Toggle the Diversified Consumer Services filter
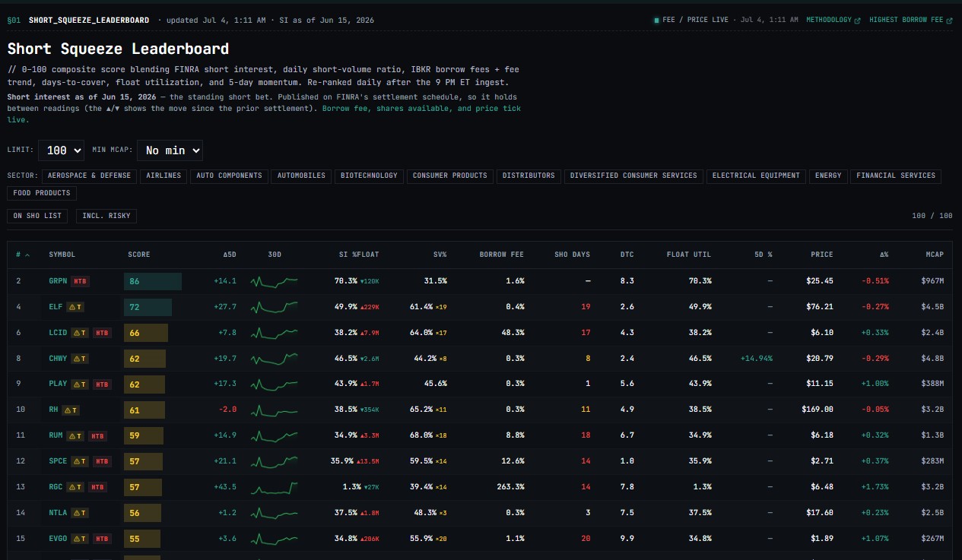The width and height of the screenshot is (962, 560). (633, 176)
